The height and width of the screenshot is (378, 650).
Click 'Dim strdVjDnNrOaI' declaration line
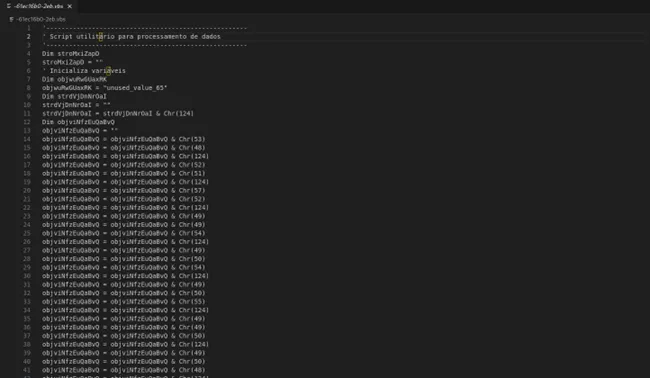click(x=74, y=97)
